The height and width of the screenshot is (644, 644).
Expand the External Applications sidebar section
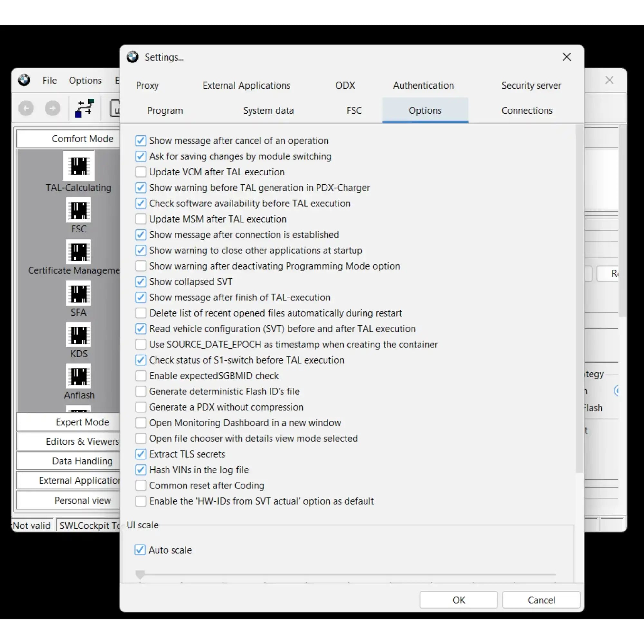click(68, 480)
